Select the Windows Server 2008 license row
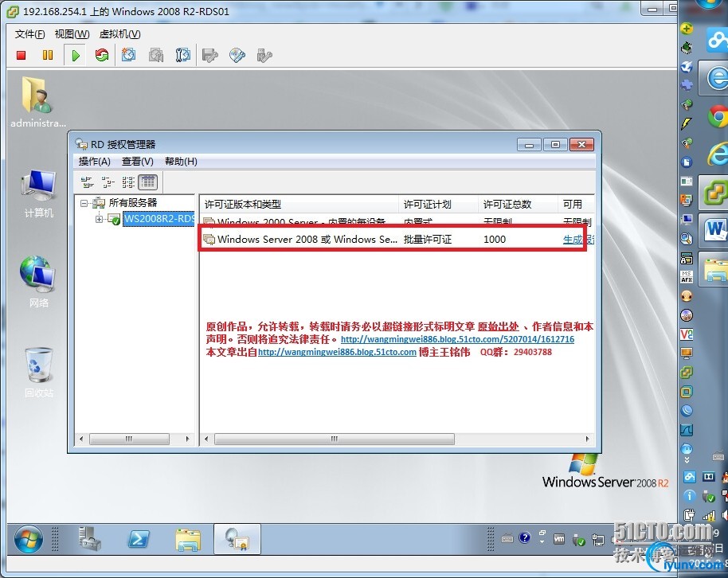 (x=398, y=240)
